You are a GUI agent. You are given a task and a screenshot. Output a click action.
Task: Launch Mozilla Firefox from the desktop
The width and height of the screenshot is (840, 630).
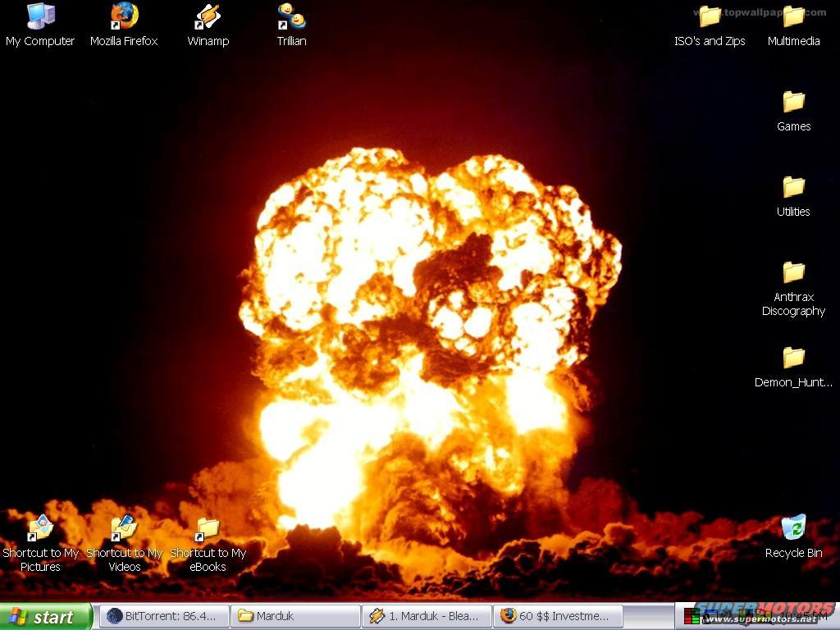click(x=124, y=16)
